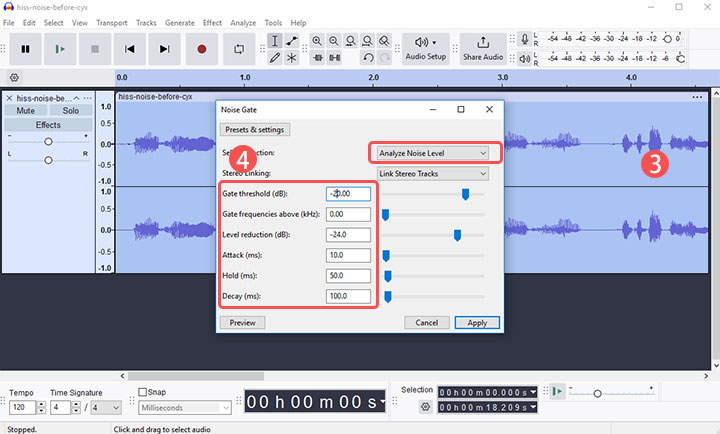Open Selection toolbar gear settings

[x=426, y=407]
